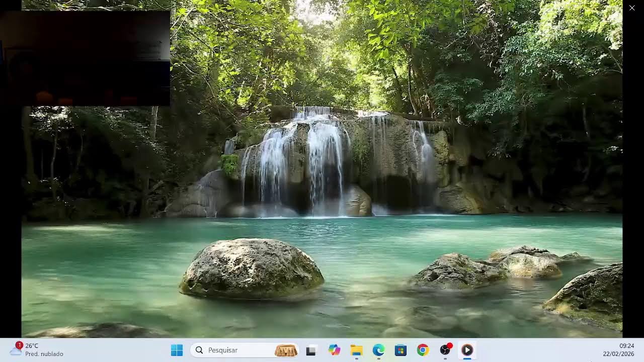This screenshot has height=362, width=644.
Task: Open OBS Studio from the taskbar
Action: click(x=445, y=350)
